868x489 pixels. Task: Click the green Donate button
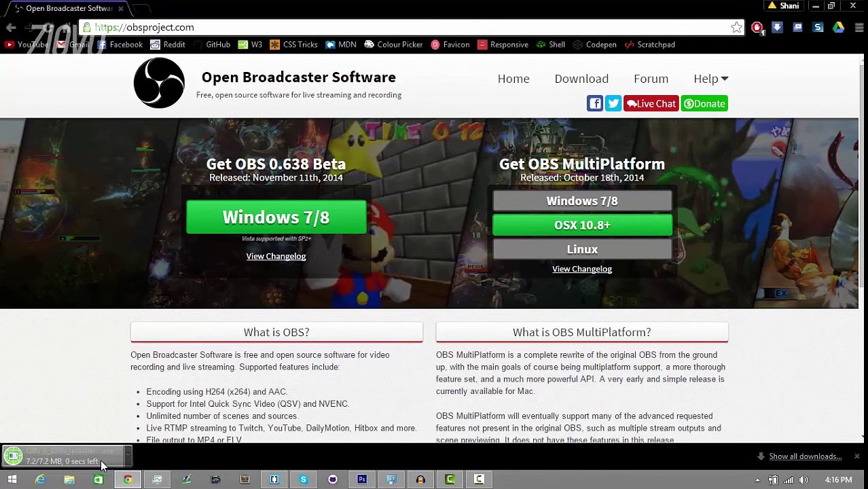(704, 103)
